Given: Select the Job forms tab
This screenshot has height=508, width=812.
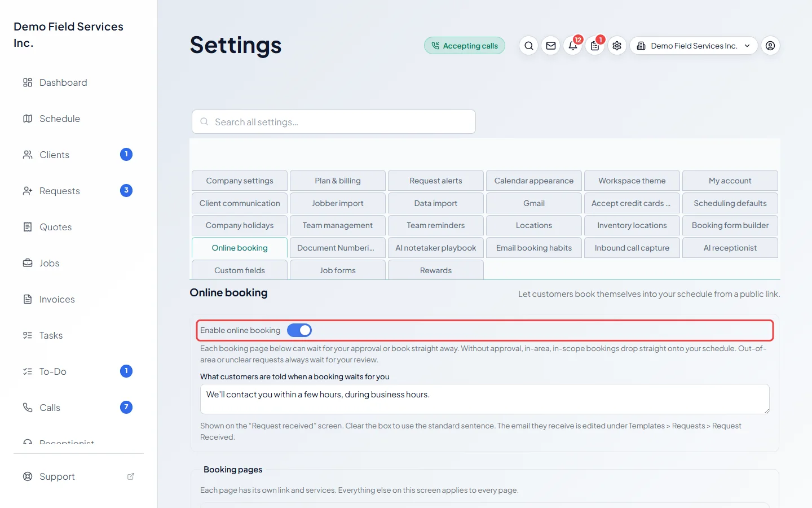Looking at the screenshot, I should [338, 270].
